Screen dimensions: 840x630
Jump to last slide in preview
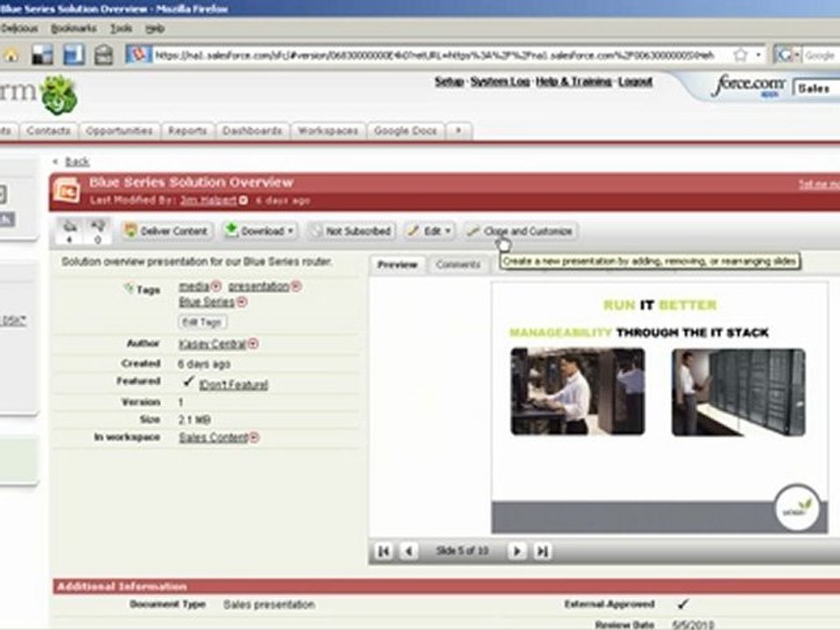542,550
